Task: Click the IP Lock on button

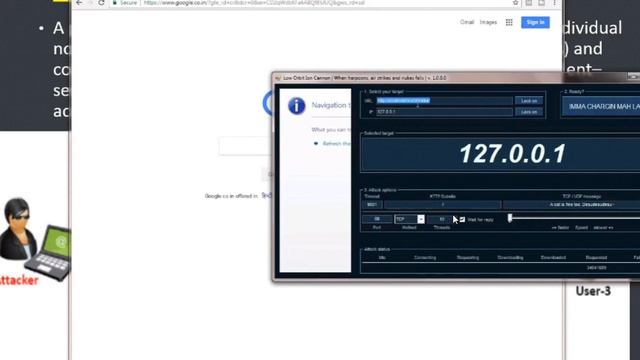Action: (529, 112)
